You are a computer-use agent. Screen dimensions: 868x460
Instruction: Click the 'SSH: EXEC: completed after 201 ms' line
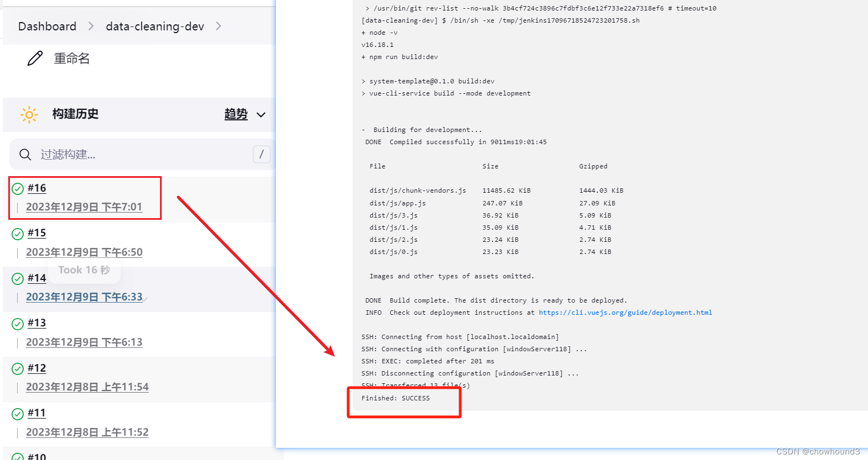click(428, 361)
